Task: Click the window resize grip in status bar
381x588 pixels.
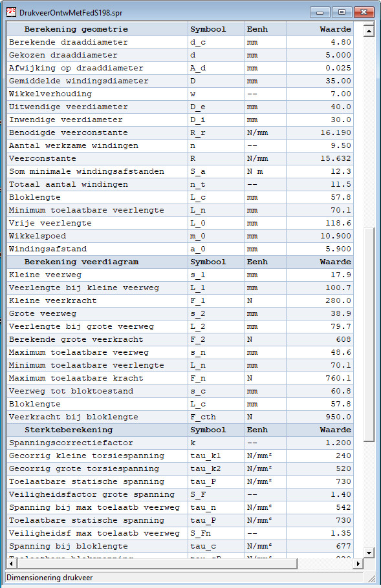Action: pos(371,578)
